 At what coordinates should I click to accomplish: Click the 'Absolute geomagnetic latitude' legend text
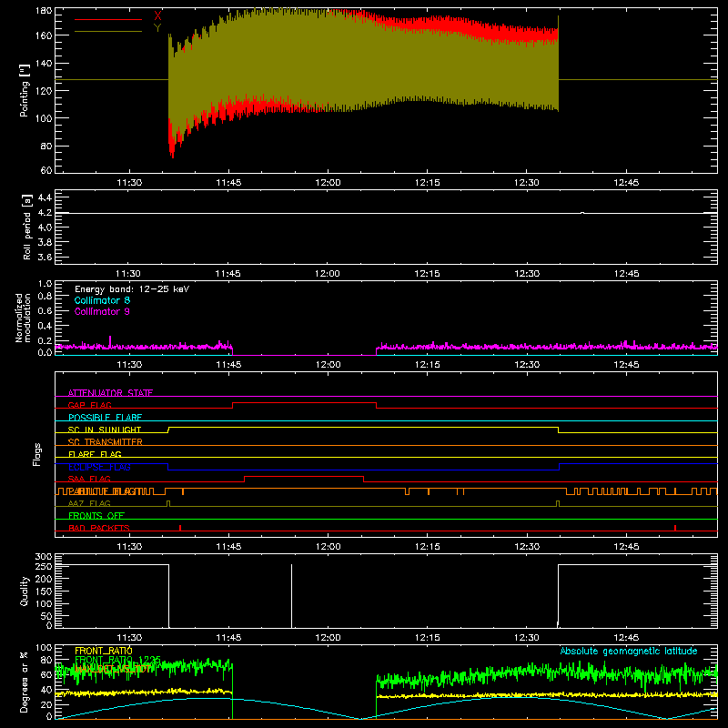[x=629, y=651]
